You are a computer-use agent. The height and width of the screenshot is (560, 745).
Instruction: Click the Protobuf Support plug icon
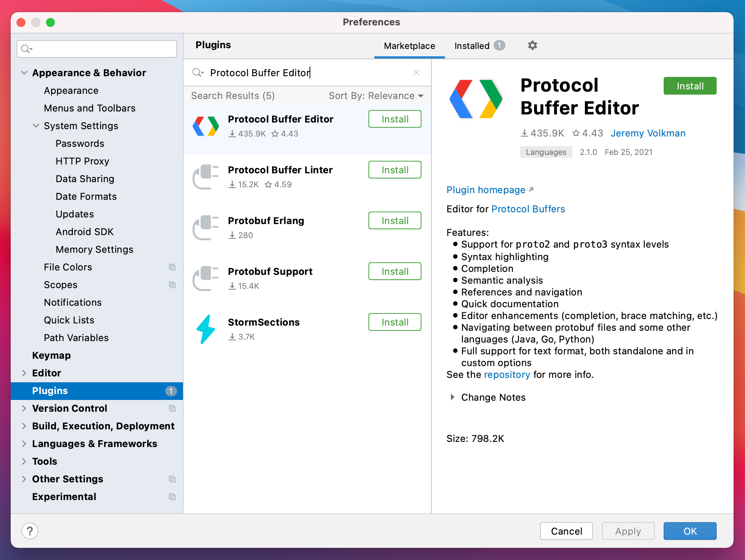point(206,279)
